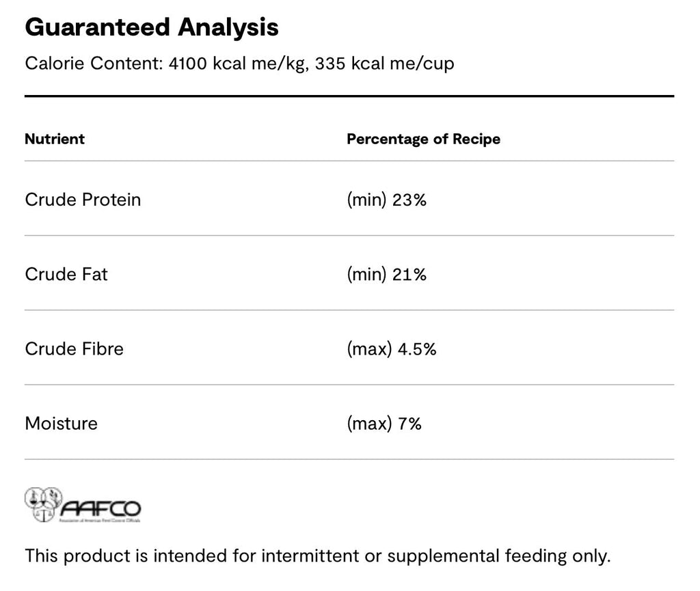Select the Crude Fibre row label
Image resolution: width=700 pixels, height=591 pixels.
[74, 348]
